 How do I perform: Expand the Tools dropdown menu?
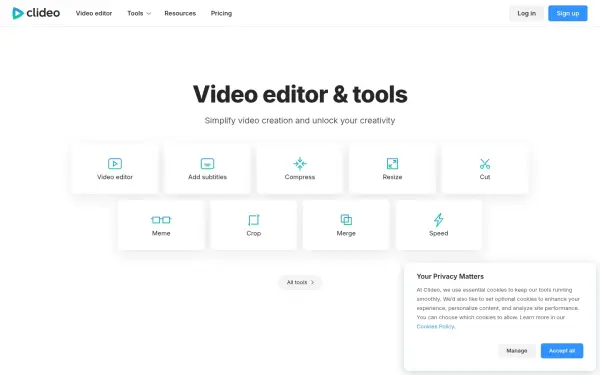point(139,13)
